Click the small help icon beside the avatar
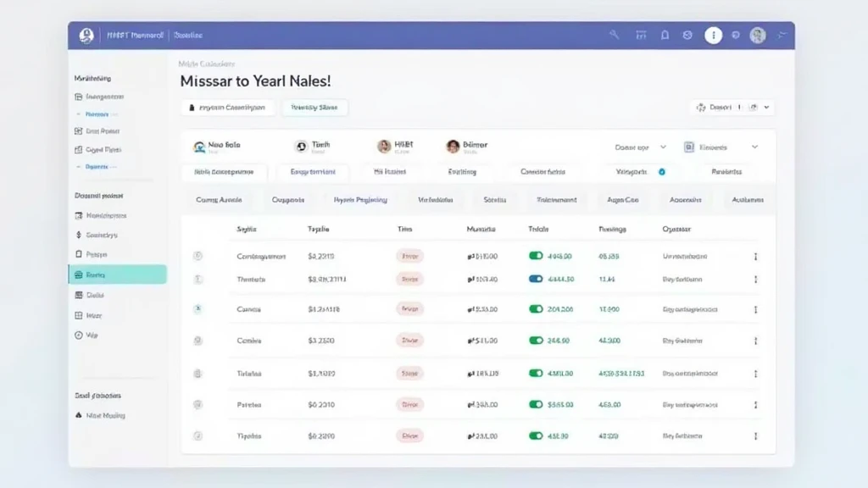868x488 pixels. [736, 35]
